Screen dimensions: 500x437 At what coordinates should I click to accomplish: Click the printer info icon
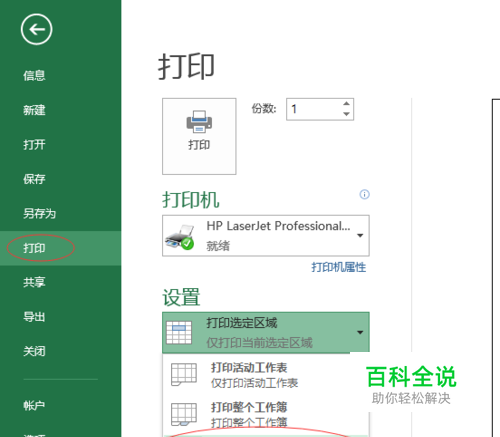364,194
